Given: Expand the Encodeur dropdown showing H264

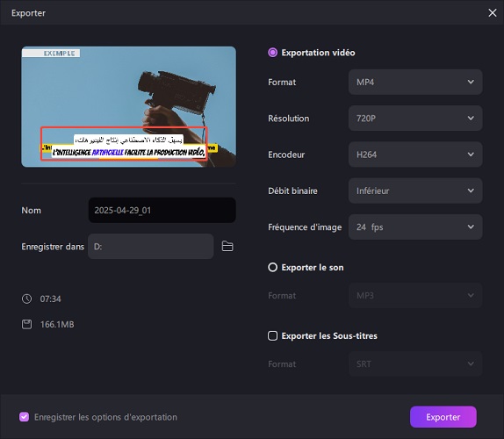Looking at the screenshot, I should pyautogui.click(x=415, y=155).
